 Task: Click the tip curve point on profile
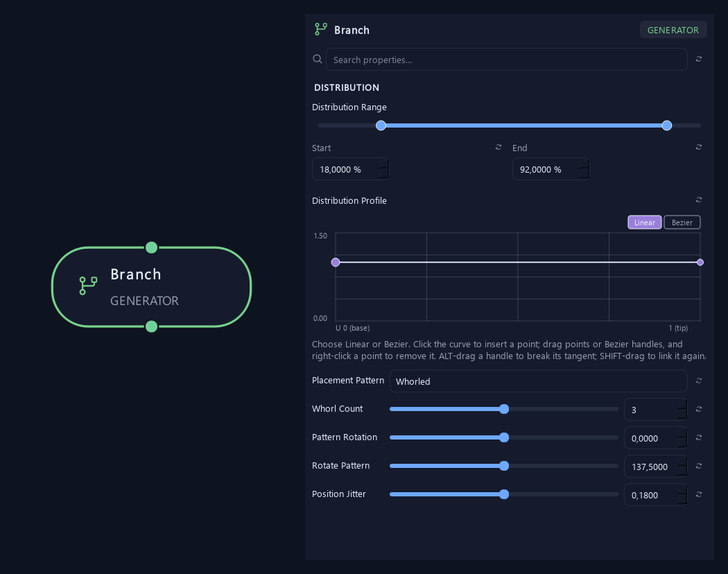[700, 262]
